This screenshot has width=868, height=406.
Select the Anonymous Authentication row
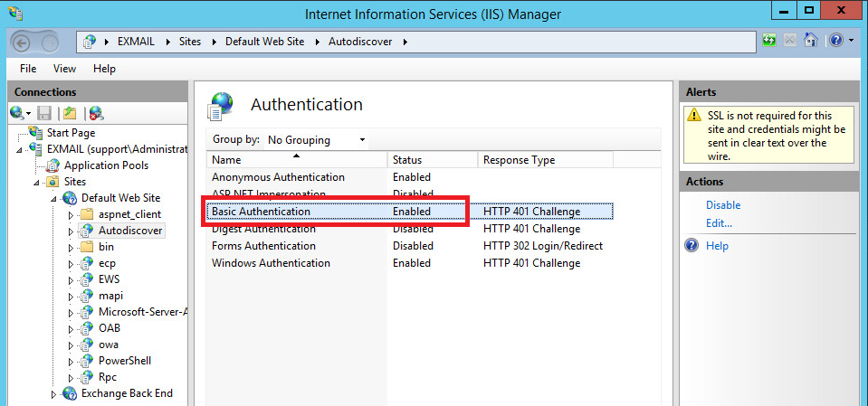coord(410,177)
